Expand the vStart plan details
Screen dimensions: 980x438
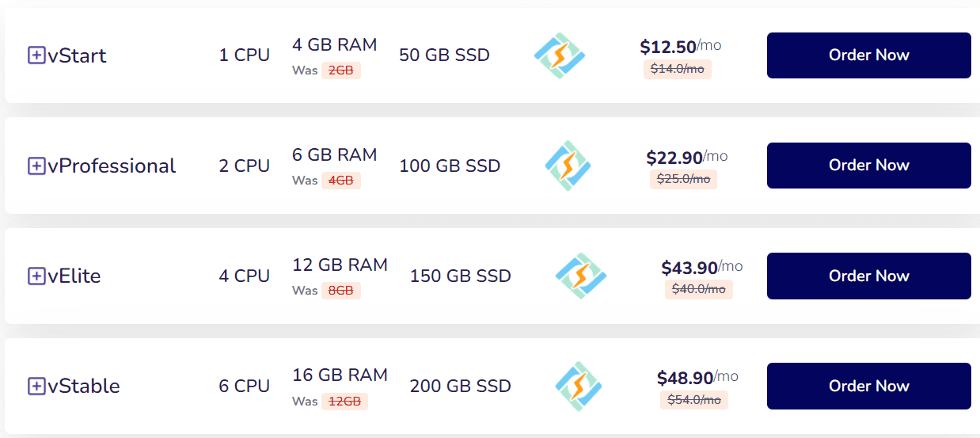[36, 55]
